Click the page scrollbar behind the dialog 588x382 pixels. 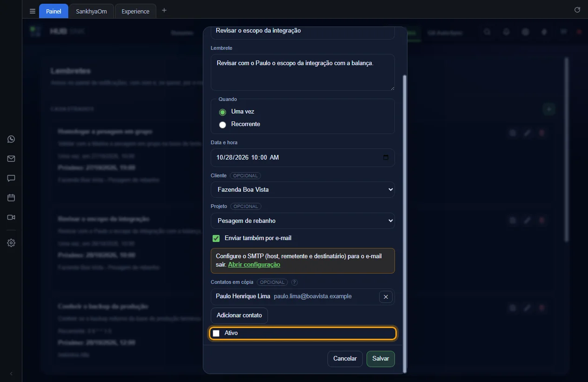click(x=566, y=149)
